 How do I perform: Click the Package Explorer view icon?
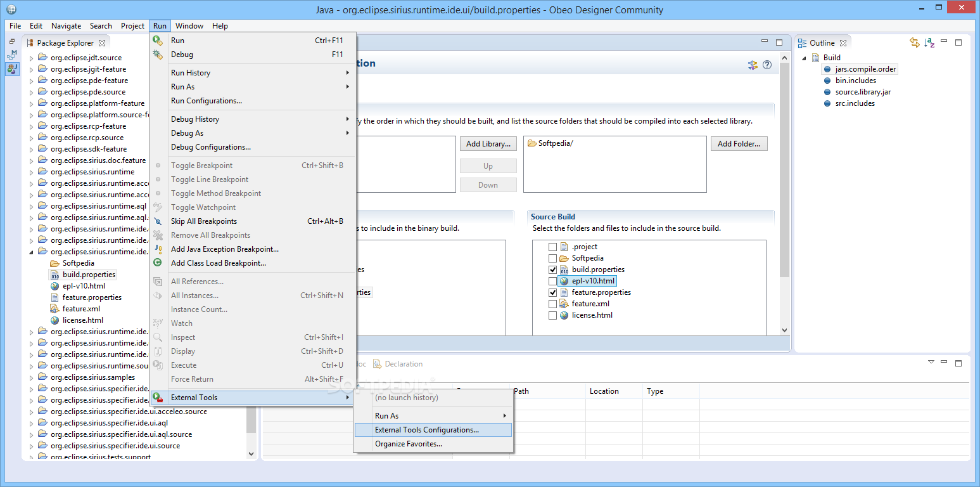30,43
